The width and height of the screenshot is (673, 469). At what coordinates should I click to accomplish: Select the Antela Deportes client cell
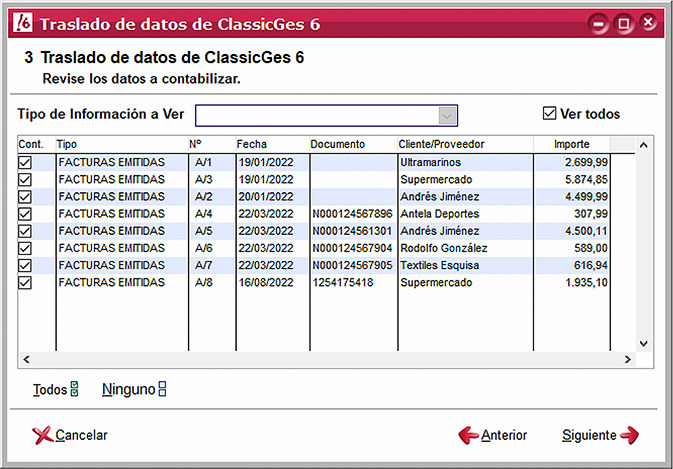pyautogui.click(x=465, y=214)
